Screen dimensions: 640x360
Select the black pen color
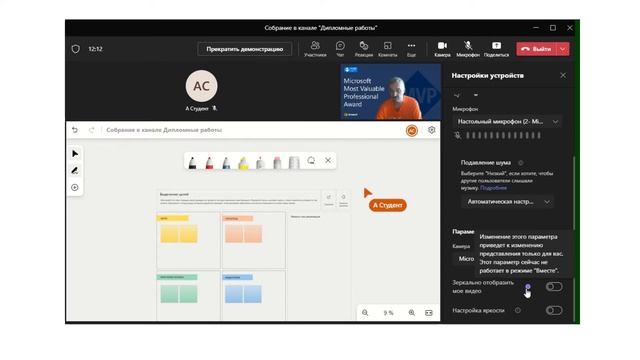point(192,162)
